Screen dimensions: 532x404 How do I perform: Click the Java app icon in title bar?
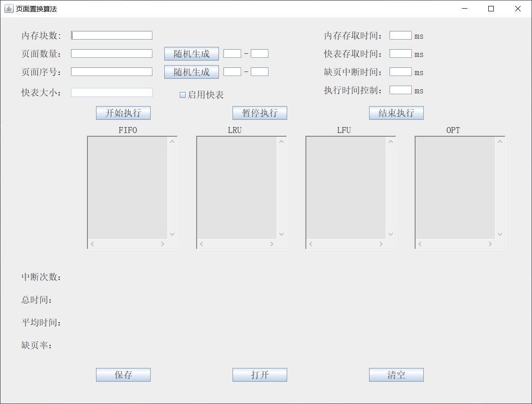9,9
